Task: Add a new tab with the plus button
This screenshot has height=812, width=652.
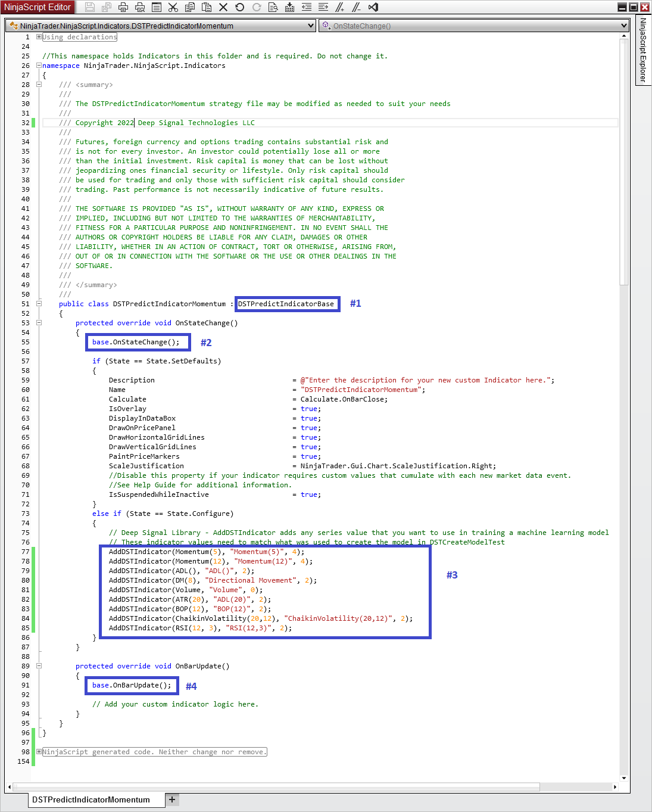Action: pos(172,799)
